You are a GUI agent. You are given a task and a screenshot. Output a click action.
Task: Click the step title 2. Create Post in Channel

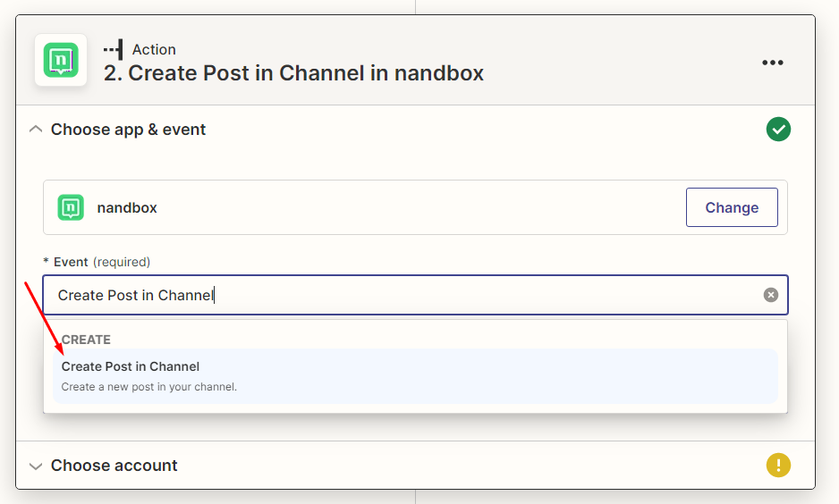pyautogui.click(x=293, y=73)
